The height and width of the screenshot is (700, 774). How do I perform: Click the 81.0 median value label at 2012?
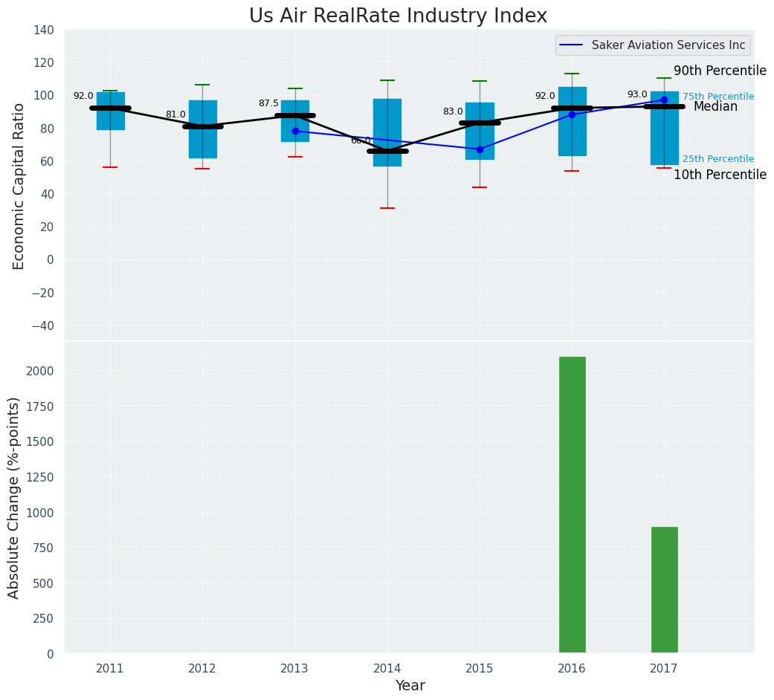pos(175,114)
